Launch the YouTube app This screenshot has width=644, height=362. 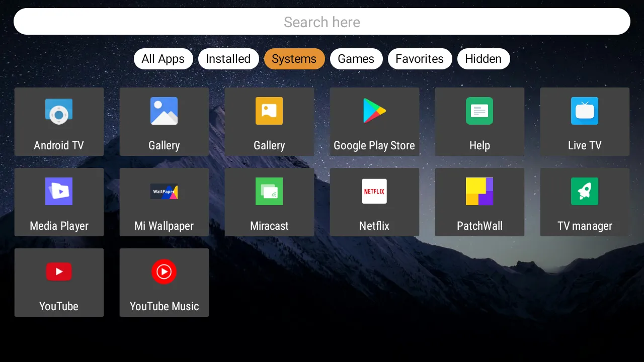coord(59,283)
